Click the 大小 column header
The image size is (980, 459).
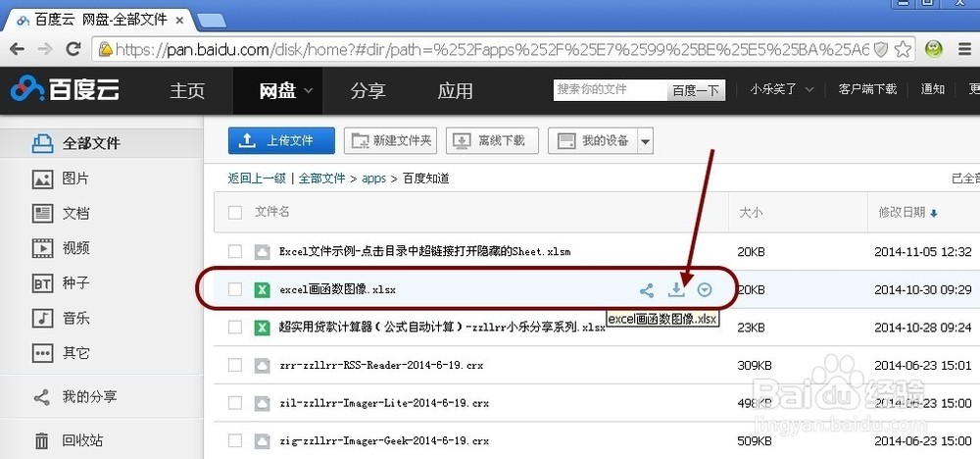pyautogui.click(x=750, y=213)
